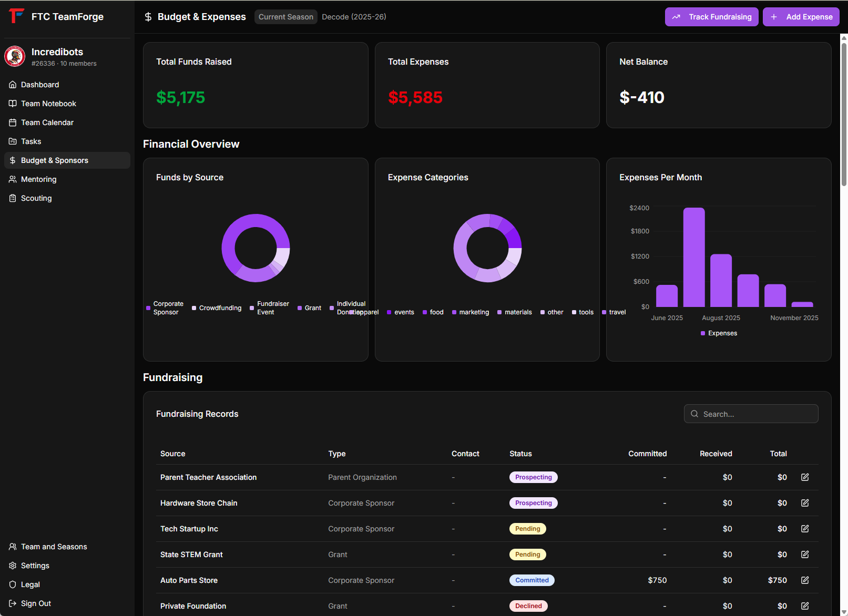The width and height of the screenshot is (848, 616).
Task: Go to Team Notebook
Action: (48, 104)
